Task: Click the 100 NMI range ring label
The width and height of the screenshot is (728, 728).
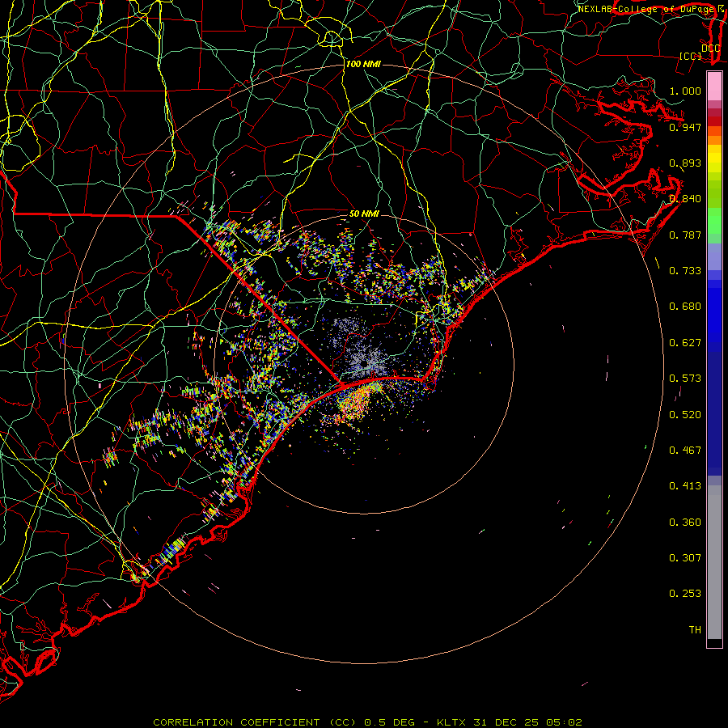Action: pos(363,64)
